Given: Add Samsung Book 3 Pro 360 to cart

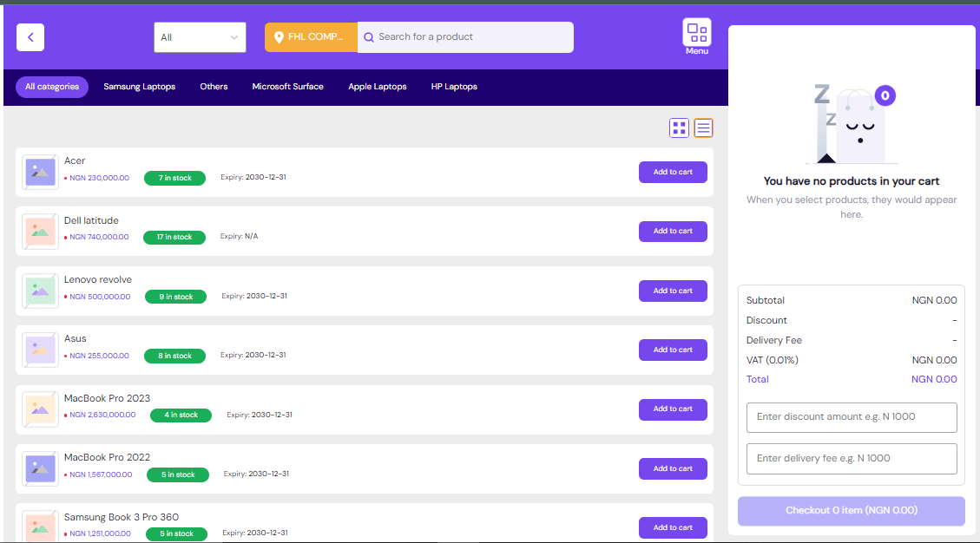Looking at the screenshot, I should pos(673,527).
